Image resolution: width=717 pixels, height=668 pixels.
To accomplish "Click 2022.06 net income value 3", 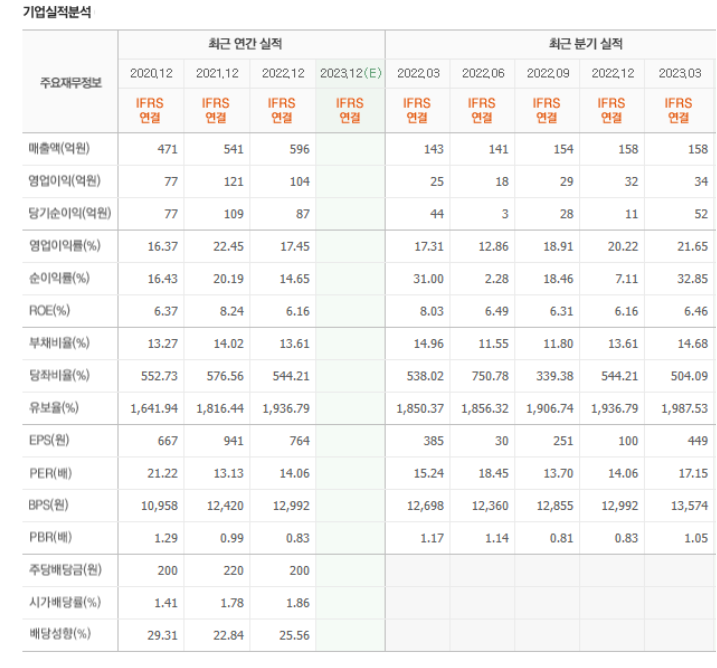I will (x=505, y=214).
